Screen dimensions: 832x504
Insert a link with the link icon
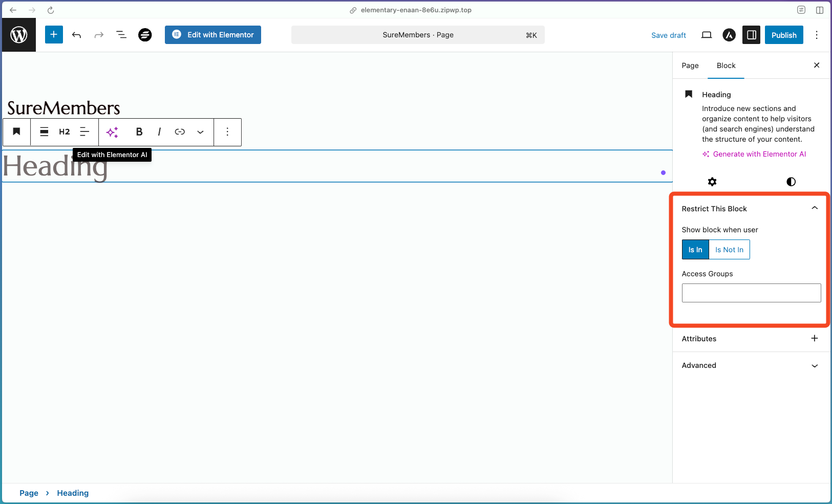coord(180,132)
